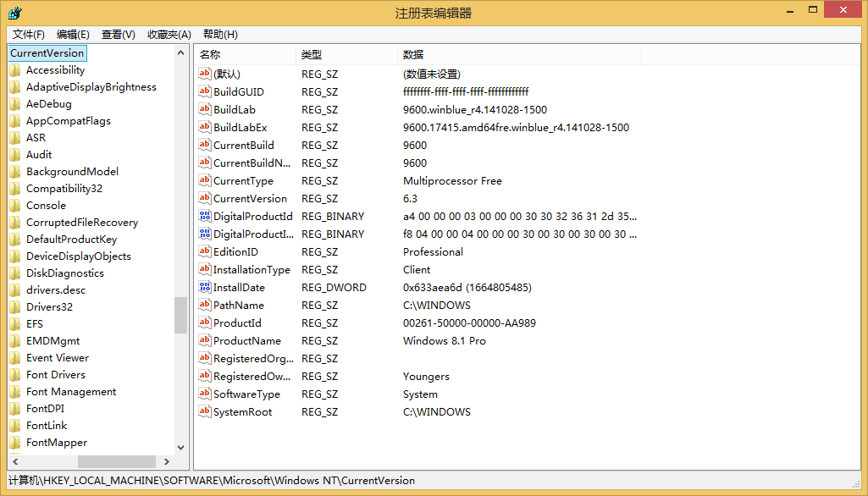Select the RegisteredOw... value name
This screenshot has height=496, width=868.
[x=252, y=376]
